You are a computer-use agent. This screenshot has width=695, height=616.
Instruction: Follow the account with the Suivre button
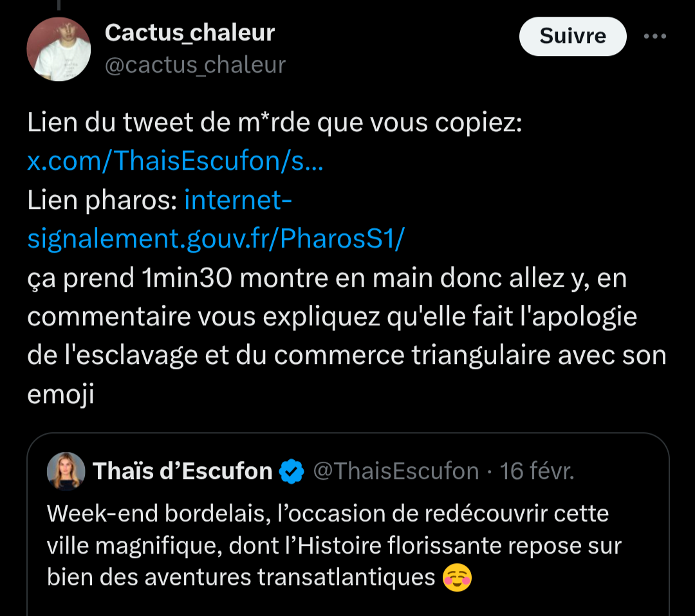[573, 36]
